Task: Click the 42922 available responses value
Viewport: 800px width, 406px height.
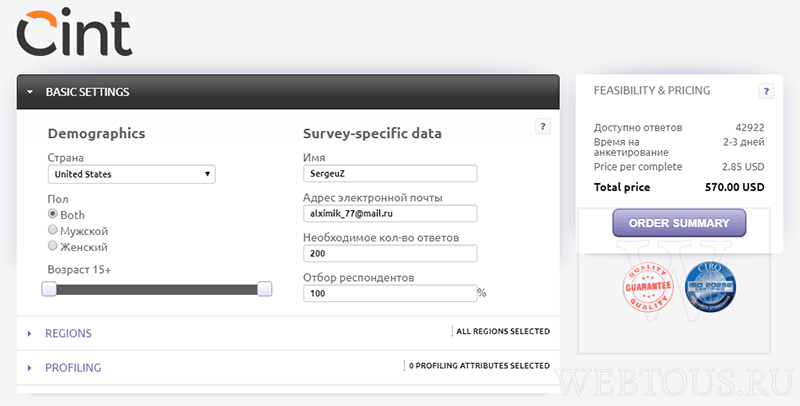Action: tap(750, 128)
